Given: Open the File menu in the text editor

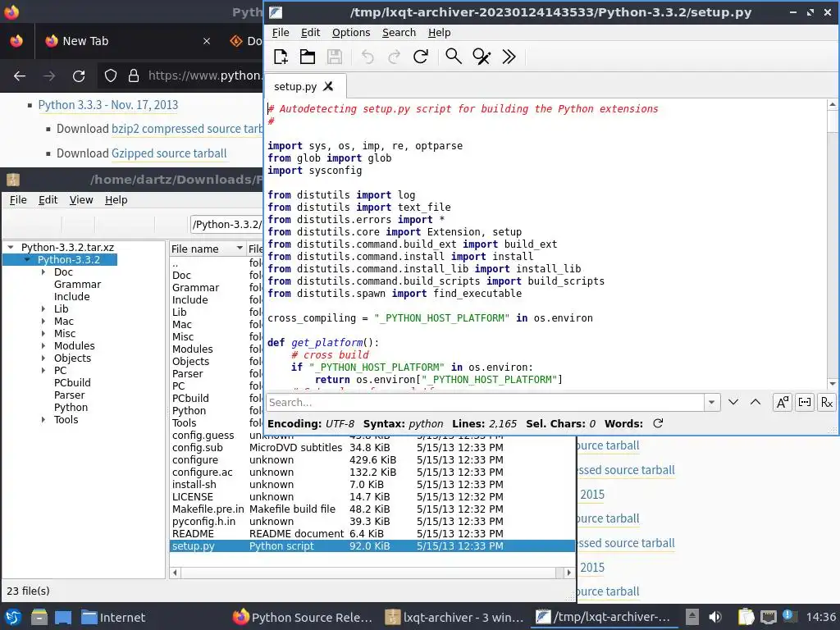Looking at the screenshot, I should (x=281, y=33).
